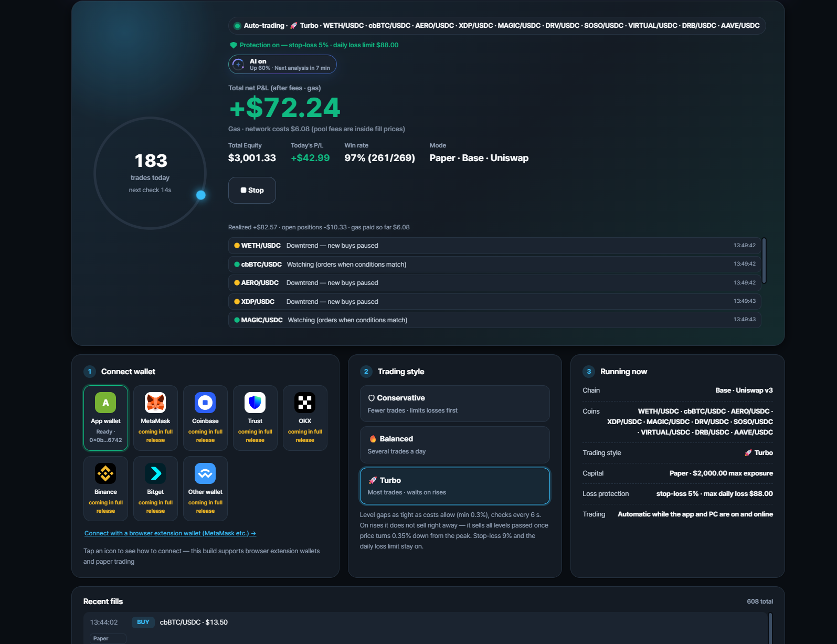This screenshot has height=644, width=837.
Task: Click the Conservative shield icon
Action: point(372,398)
